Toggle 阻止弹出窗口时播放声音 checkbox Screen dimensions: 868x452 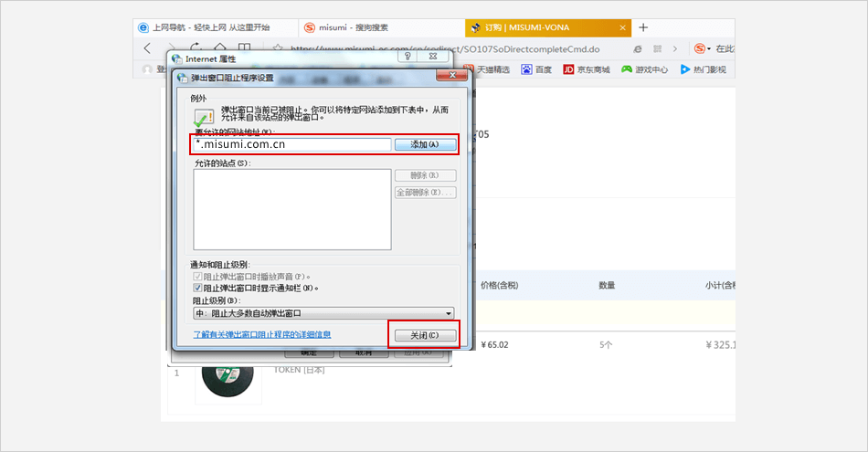click(198, 276)
